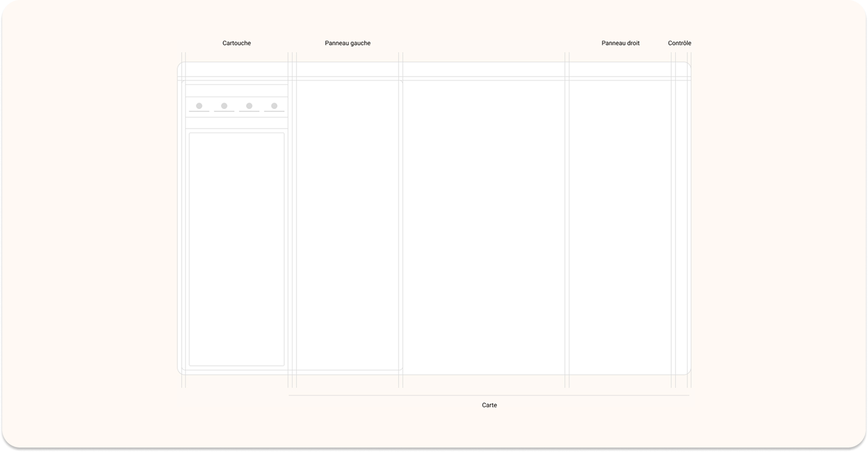Click the empty area under Panneau gauche

347,224
